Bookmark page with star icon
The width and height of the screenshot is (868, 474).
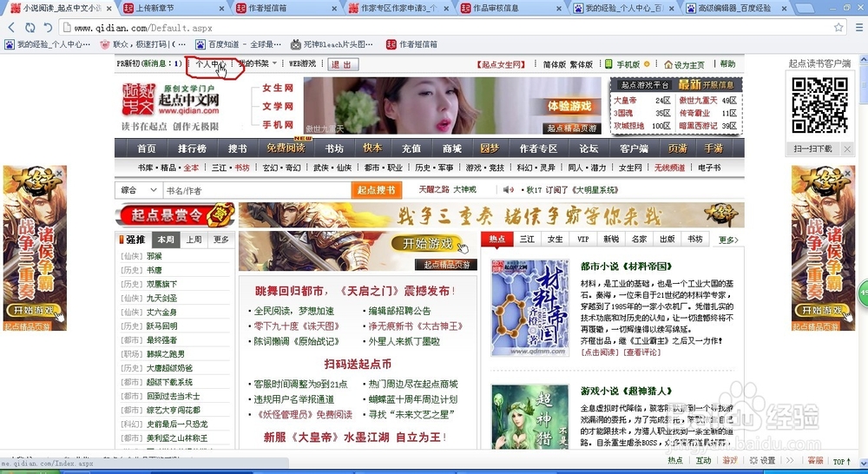coord(838,27)
